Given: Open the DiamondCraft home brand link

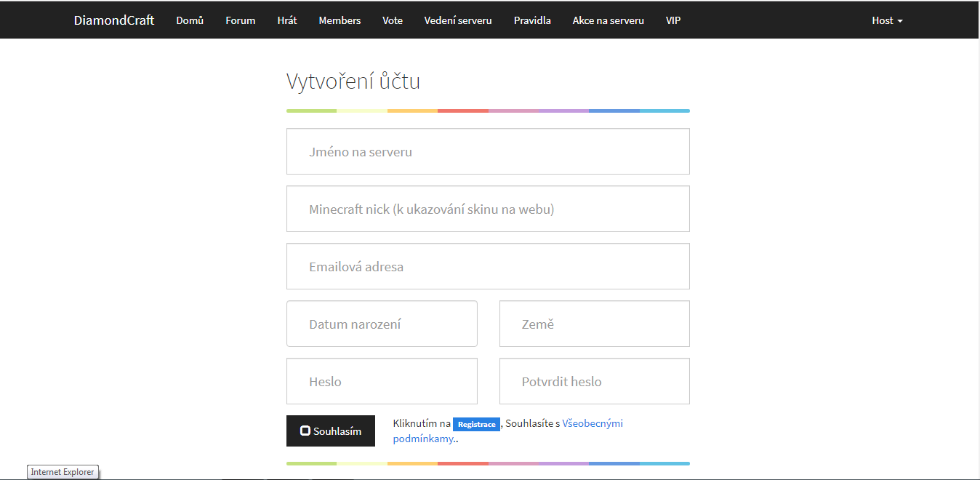Looking at the screenshot, I should [x=114, y=20].
